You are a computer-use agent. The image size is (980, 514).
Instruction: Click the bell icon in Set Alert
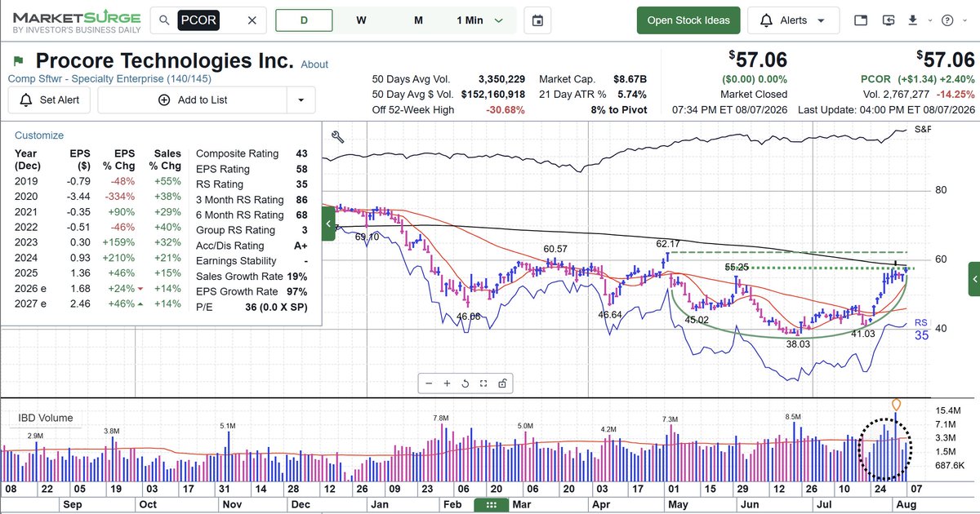(25, 100)
